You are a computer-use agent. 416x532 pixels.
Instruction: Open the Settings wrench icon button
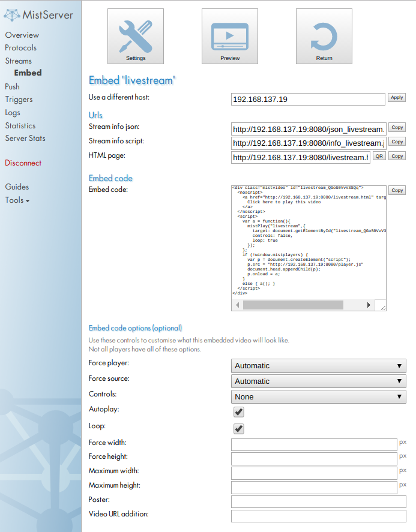click(x=136, y=37)
